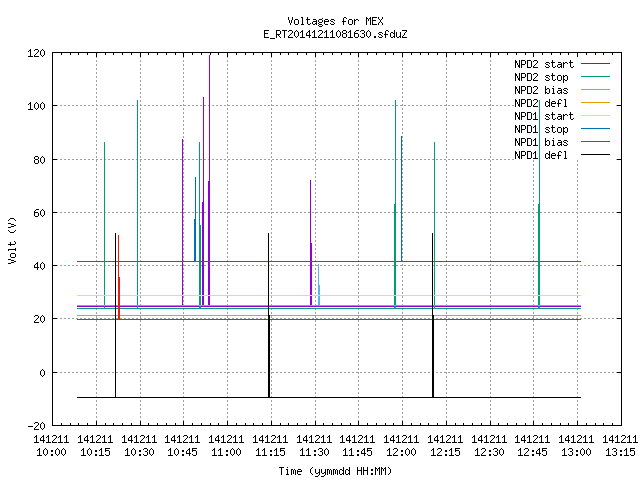Click the red NPD1 bias legend line
The image size is (640, 480).
coord(595,142)
